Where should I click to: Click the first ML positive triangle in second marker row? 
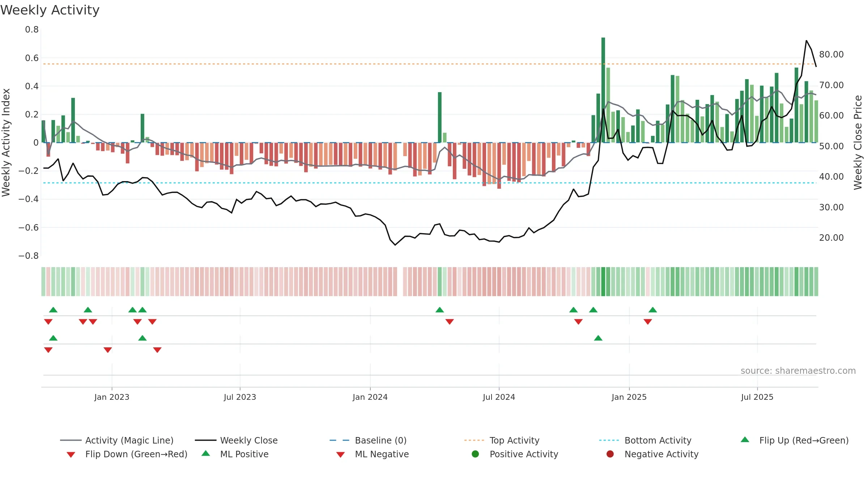point(53,338)
